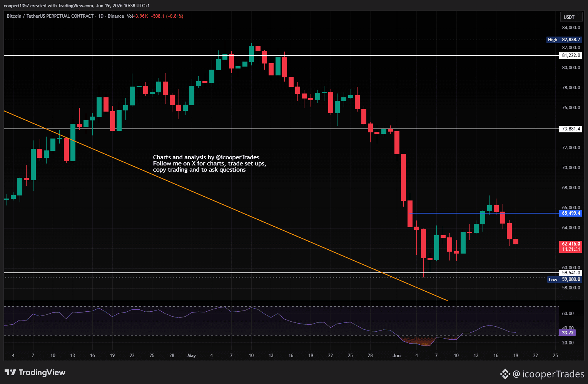Click the Bitcoin / TetherUS PERPETUAL CONTRACT title
588x384 pixels.
[50, 16]
